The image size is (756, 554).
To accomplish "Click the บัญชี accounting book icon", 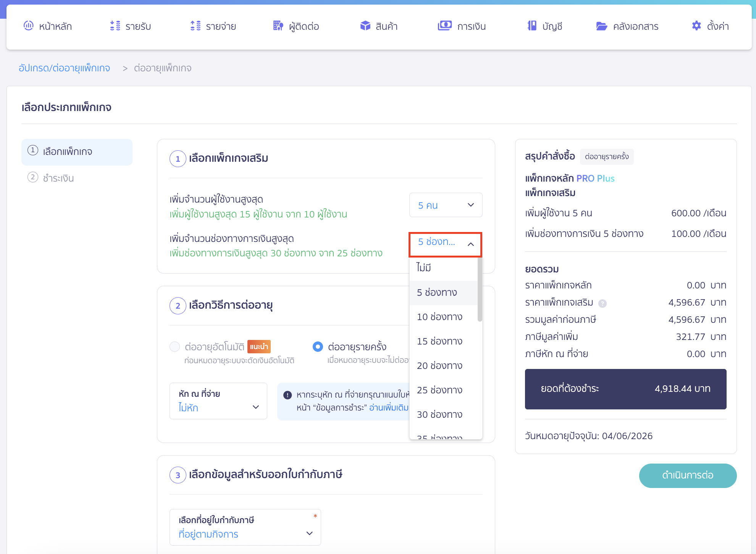I will 531,26.
